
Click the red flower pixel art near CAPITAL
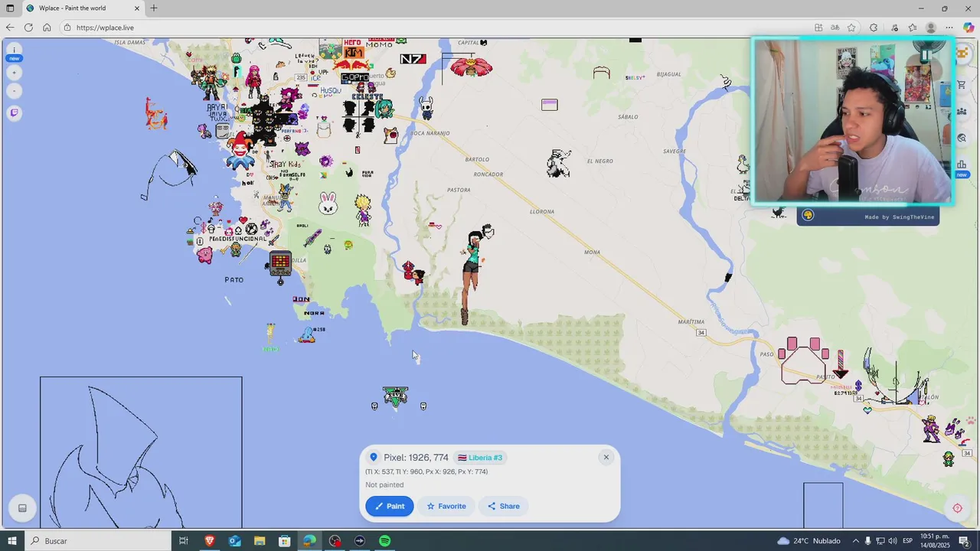pyautogui.click(x=471, y=67)
